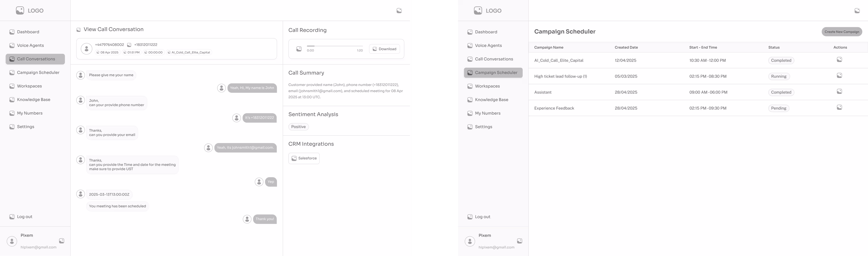Click message 'It's +18312011222'

point(259,118)
